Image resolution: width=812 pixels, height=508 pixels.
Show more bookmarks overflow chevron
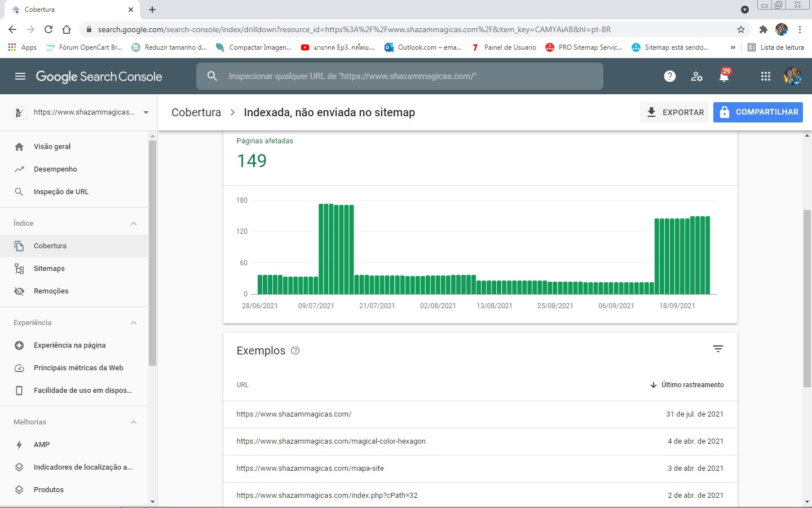pyautogui.click(x=733, y=47)
